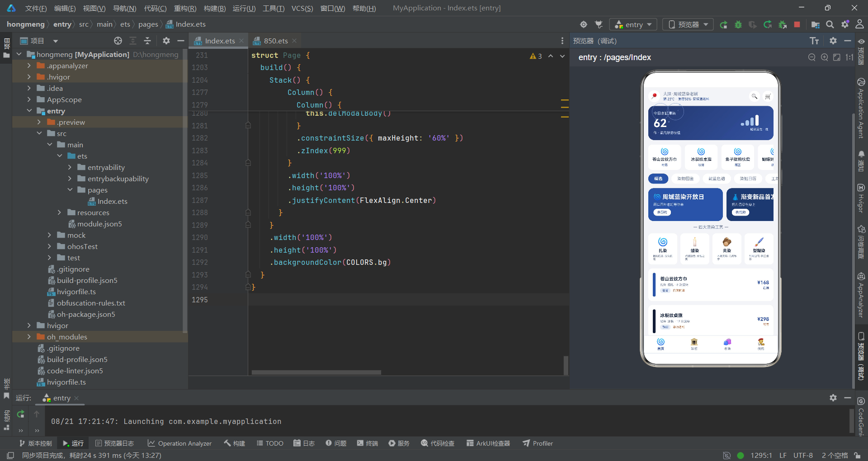The width and height of the screenshot is (868, 461).
Task: Collapse the pages folder
Action: tap(70, 190)
